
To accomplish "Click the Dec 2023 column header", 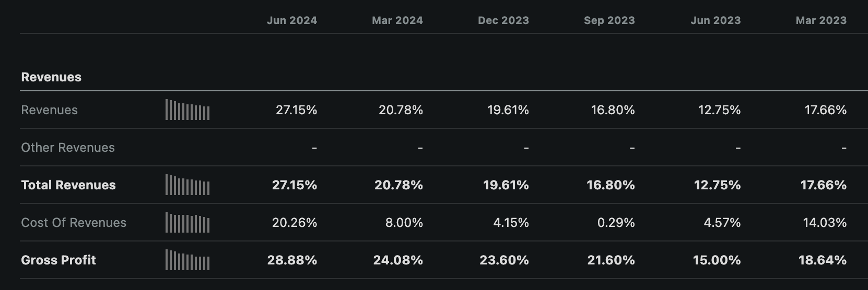I will click(503, 20).
